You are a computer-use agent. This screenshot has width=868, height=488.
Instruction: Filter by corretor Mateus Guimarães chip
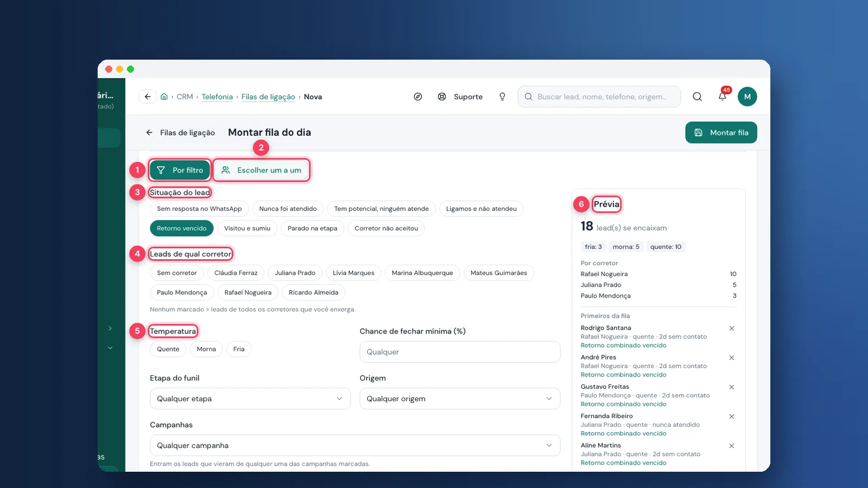499,273
